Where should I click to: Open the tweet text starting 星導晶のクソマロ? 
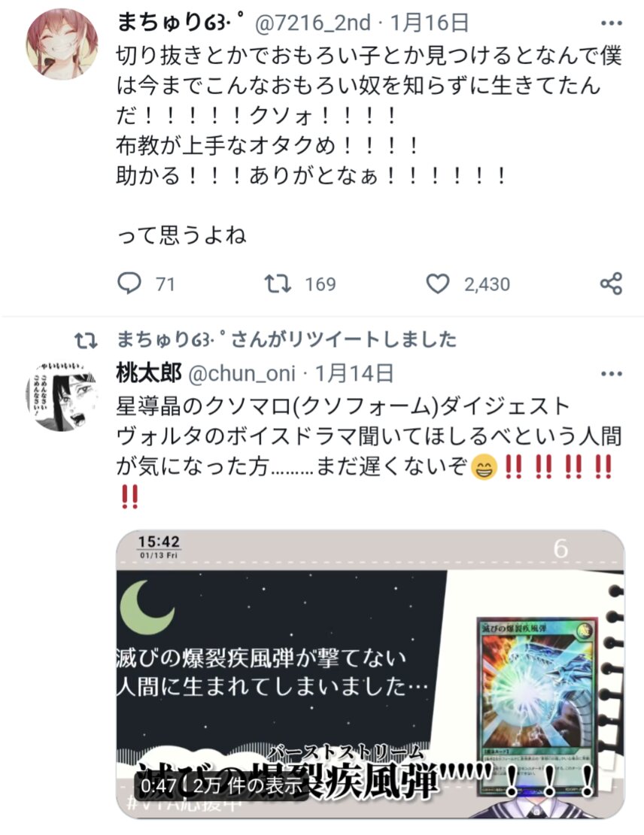[369, 451]
